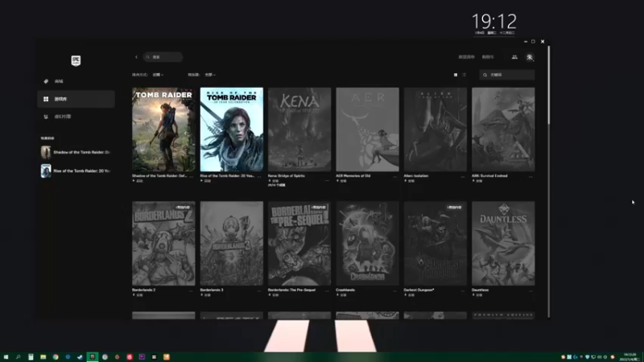
Task: Click install under ARK: Survival Evolved
Action: [x=477, y=181]
